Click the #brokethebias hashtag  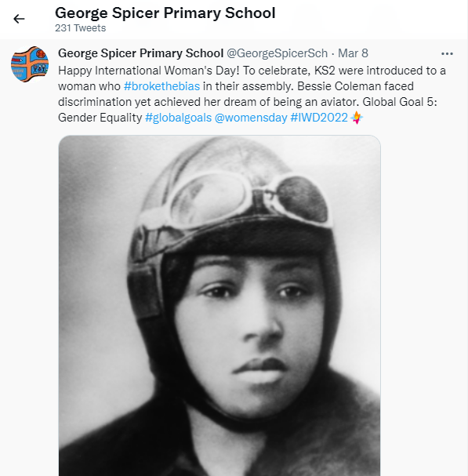pyautogui.click(x=161, y=86)
